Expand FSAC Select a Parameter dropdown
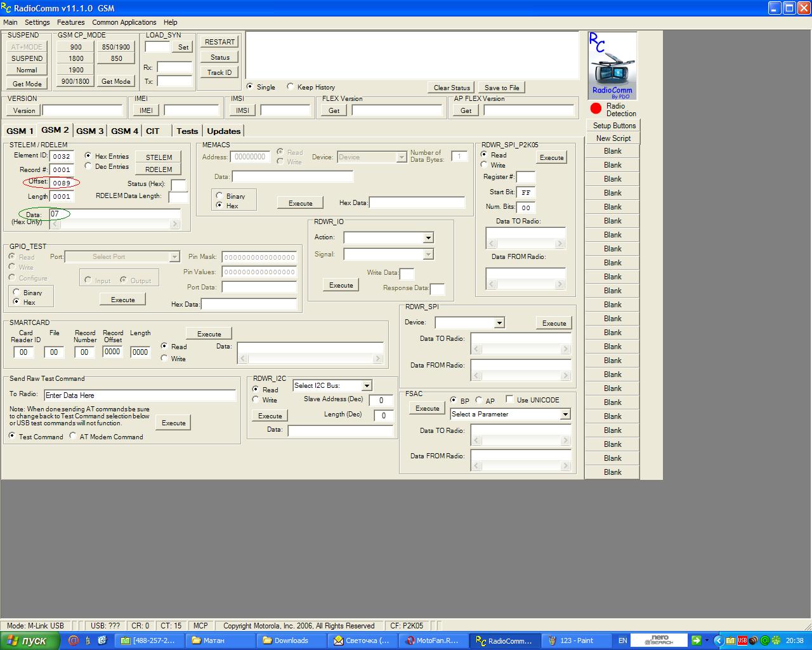 tap(565, 414)
